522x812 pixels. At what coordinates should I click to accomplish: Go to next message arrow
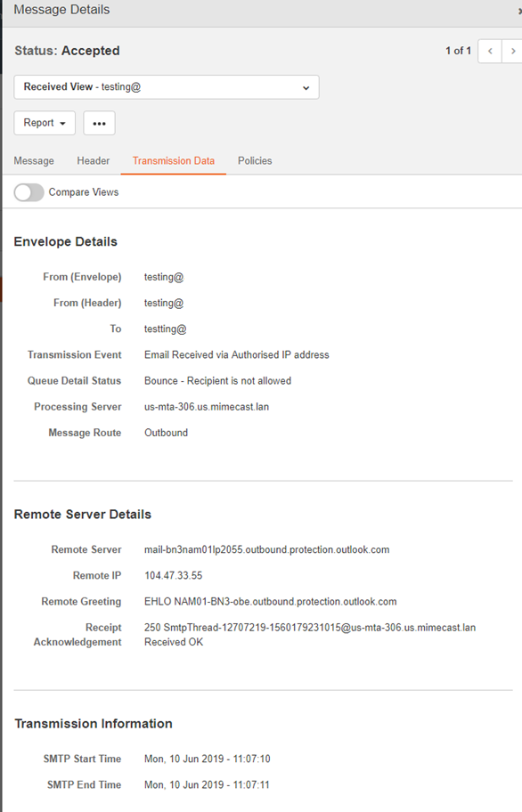tap(513, 52)
